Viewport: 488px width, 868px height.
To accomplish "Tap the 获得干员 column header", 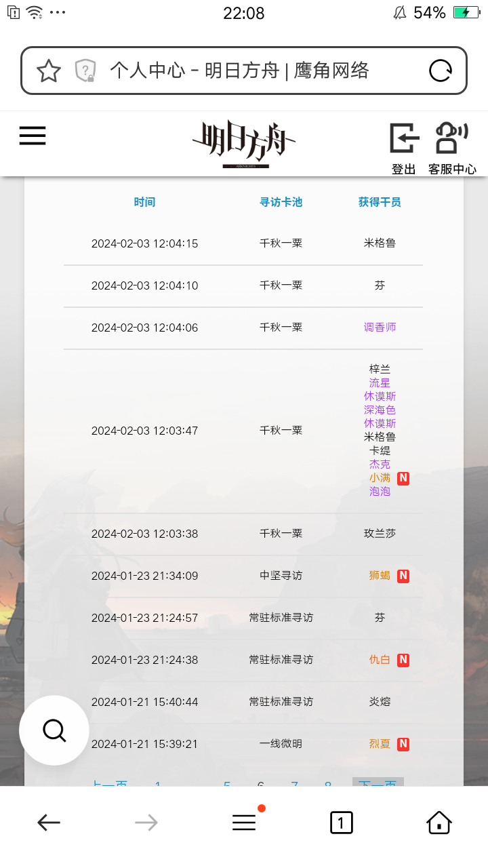I will pos(380,202).
